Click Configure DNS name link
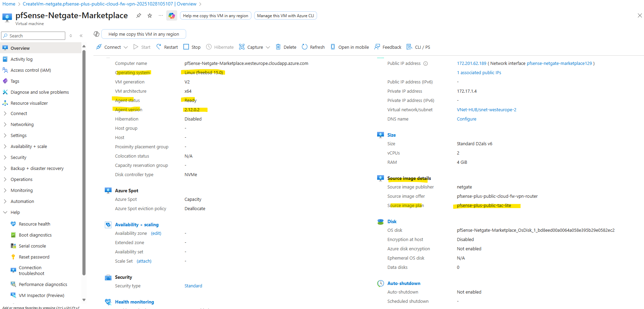 tap(466, 119)
